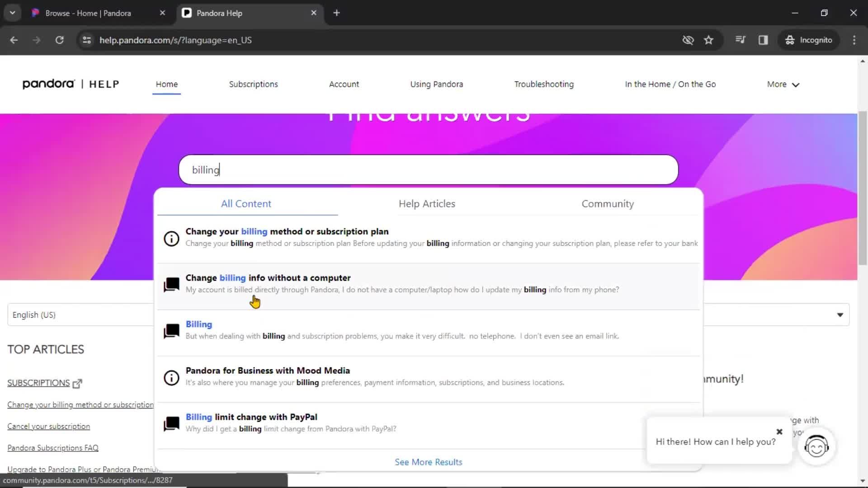Click chat icon beside Billing limit change result

point(171,424)
